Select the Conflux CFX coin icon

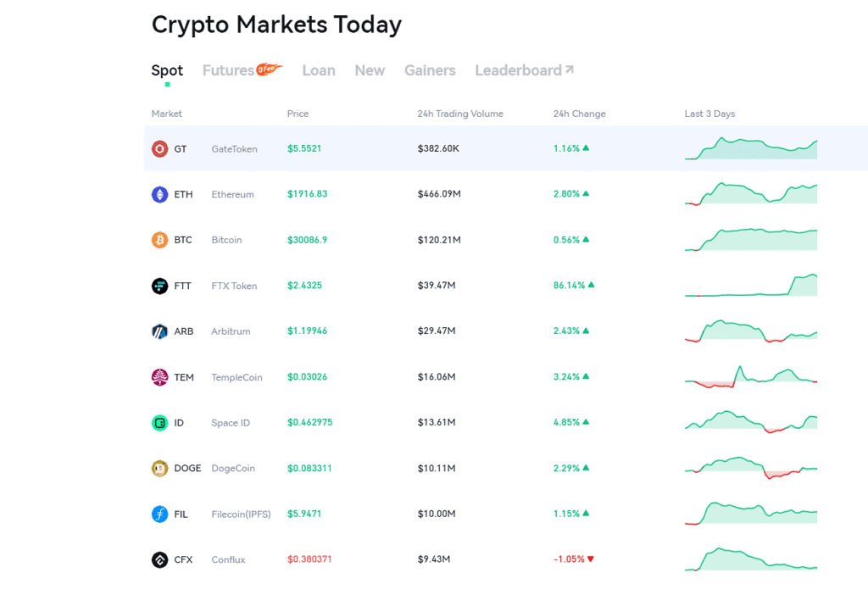[159, 559]
